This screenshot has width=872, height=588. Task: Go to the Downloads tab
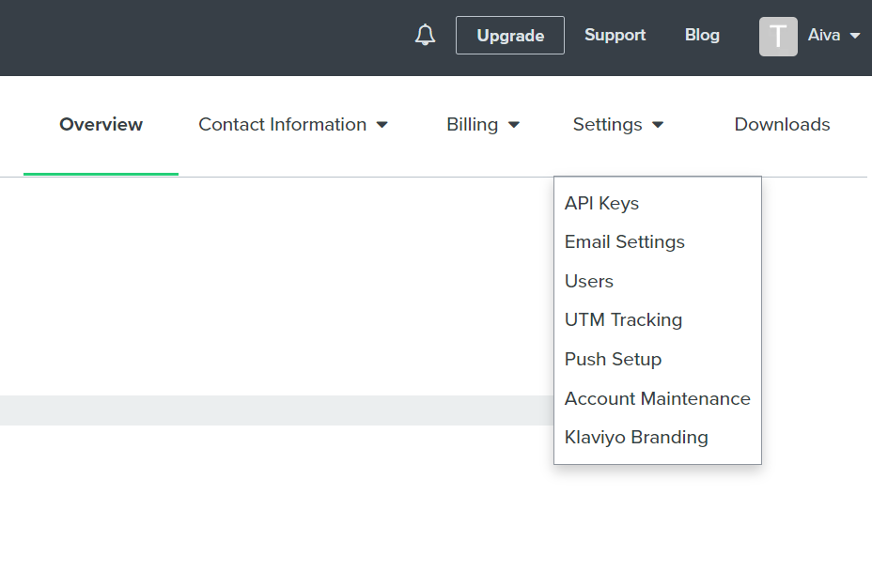click(x=782, y=124)
